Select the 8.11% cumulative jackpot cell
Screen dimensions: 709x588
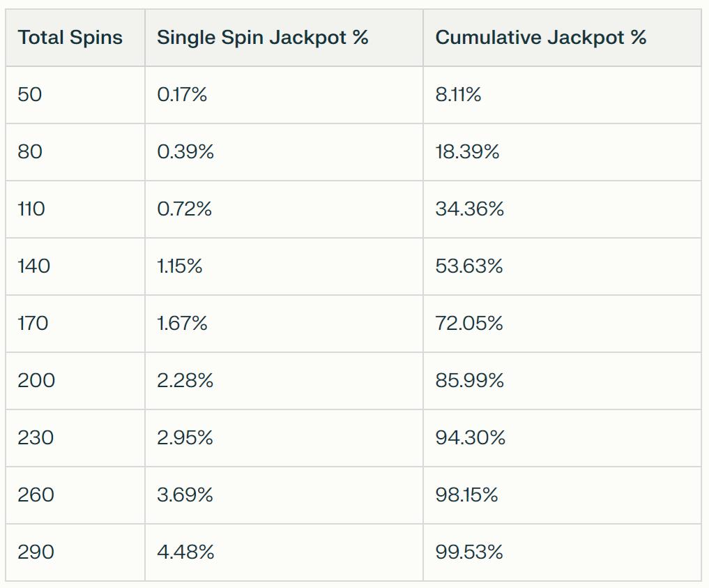coord(458,95)
